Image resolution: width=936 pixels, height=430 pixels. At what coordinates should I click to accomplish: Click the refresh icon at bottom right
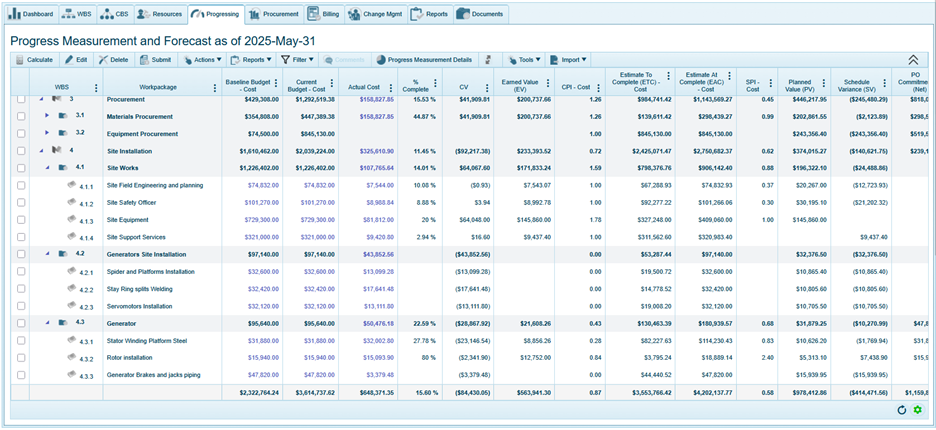pyautogui.click(x=902, y=410)
